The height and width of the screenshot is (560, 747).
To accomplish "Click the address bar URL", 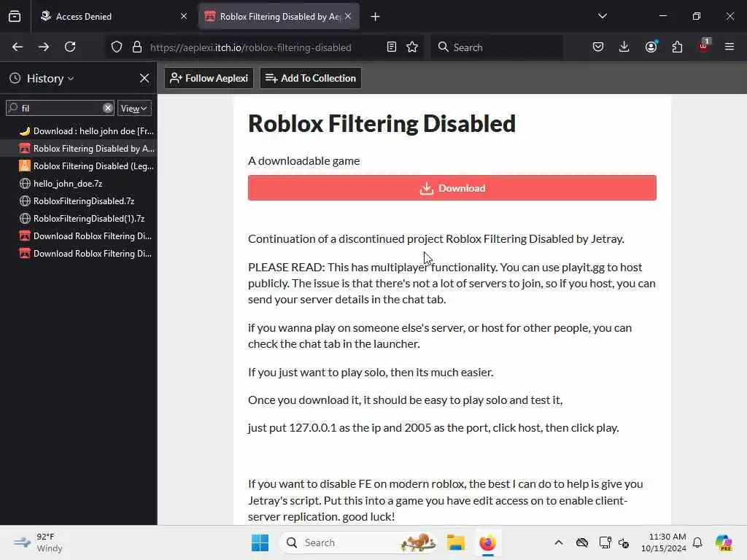I will pos(251,47).
